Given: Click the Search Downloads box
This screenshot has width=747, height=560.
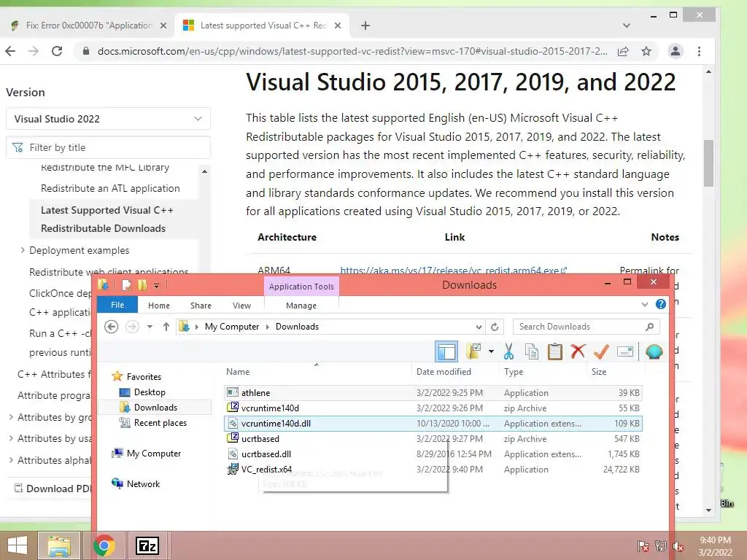Looking at the screenshot, I should tap(586, 327).
